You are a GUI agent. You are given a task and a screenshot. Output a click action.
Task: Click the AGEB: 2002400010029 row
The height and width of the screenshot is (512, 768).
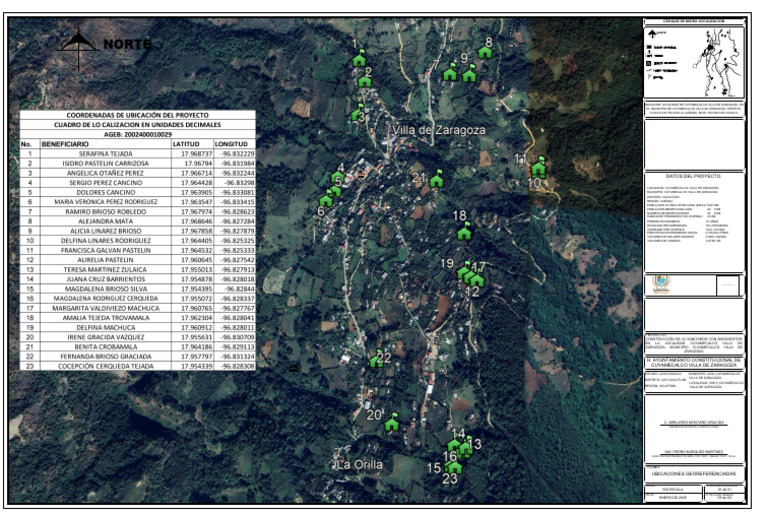[138, 134]
